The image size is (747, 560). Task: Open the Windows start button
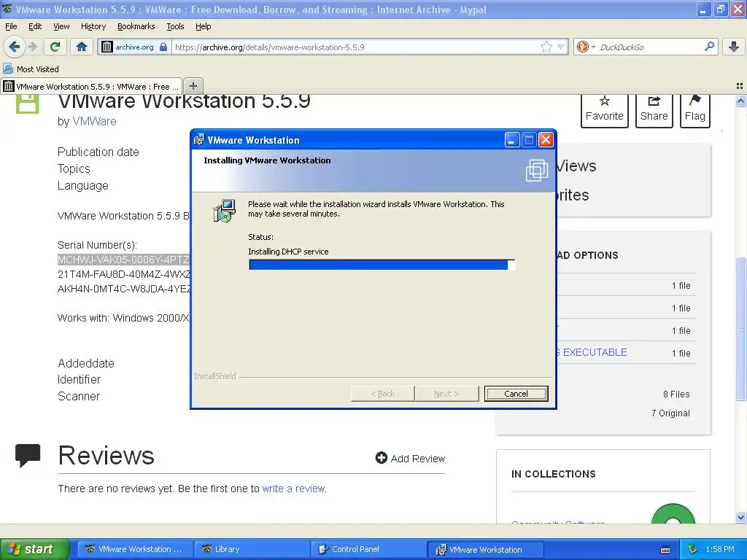point(34,549)
